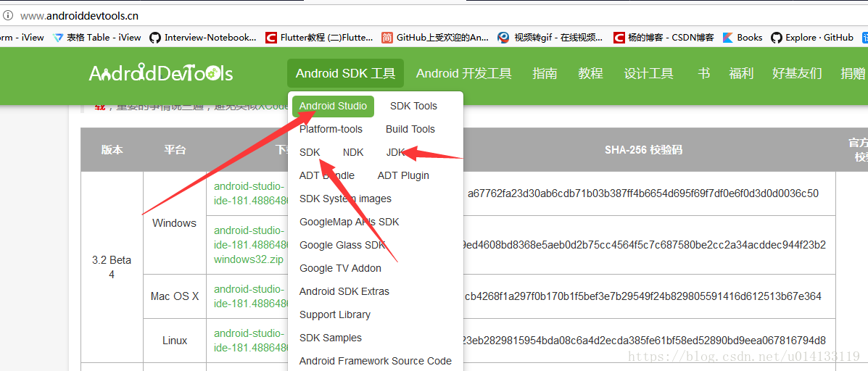
Task: Select Android Studio in the dropdown
Action: click(x=334, y=107)
